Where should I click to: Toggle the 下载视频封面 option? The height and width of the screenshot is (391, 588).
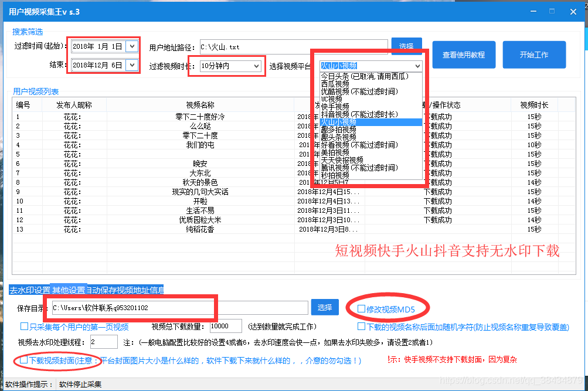coord(23,360)
